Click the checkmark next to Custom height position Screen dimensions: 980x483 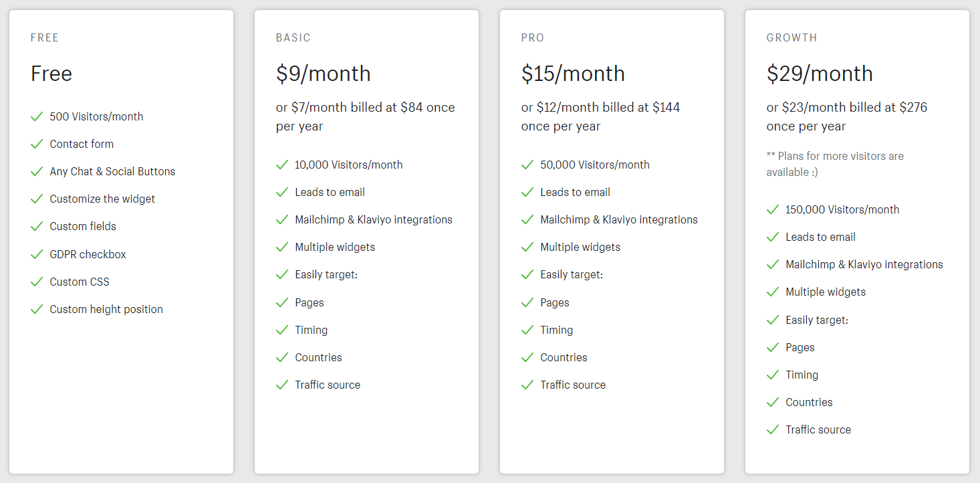pos(37,309)
